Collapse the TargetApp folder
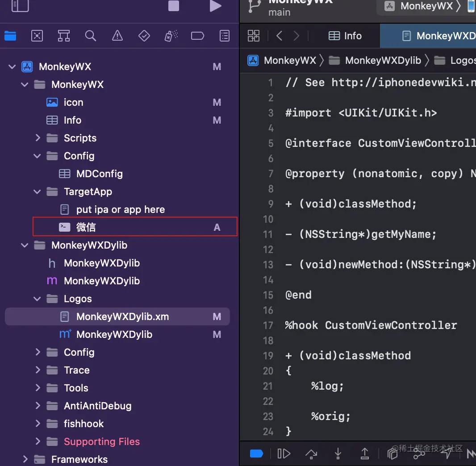This screenshot has height=466, width=476. point(37,192)
